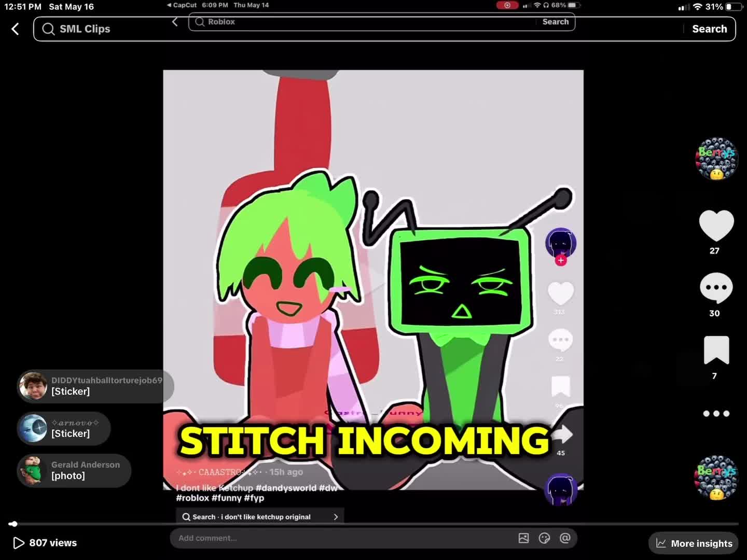Viewport: 747px width, 560px height.
Task: Tap the inner Search label beside Roblox
Action: (556, 22)
